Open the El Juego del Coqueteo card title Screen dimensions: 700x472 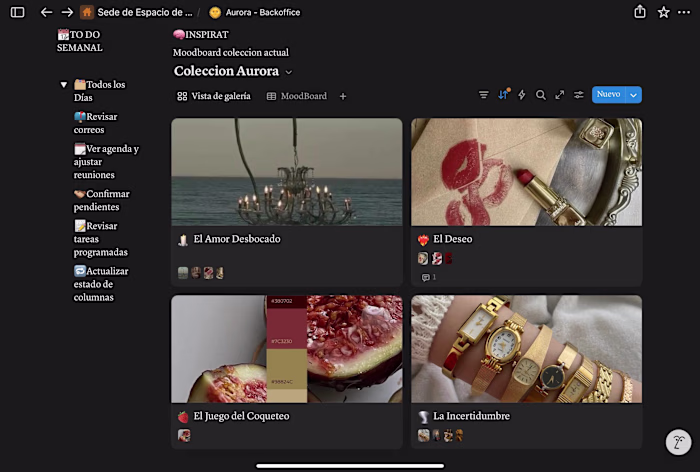click(241, 416)
